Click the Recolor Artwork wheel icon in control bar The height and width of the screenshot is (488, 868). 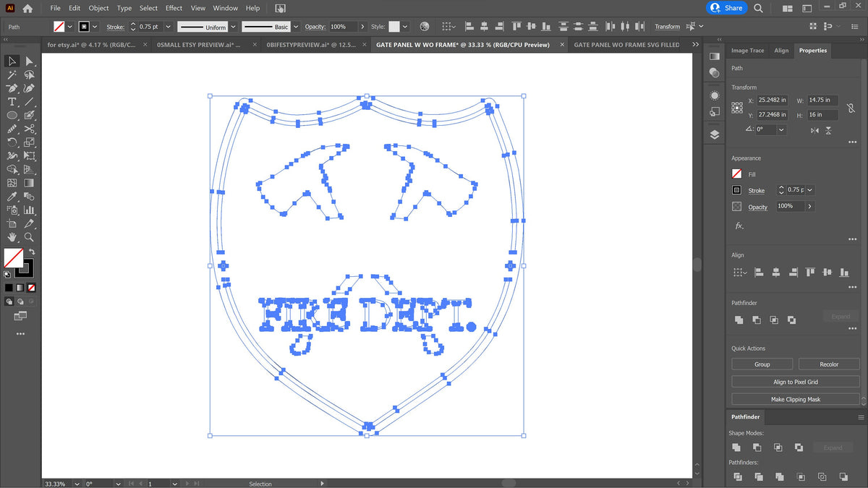click(x=425, y=26)
